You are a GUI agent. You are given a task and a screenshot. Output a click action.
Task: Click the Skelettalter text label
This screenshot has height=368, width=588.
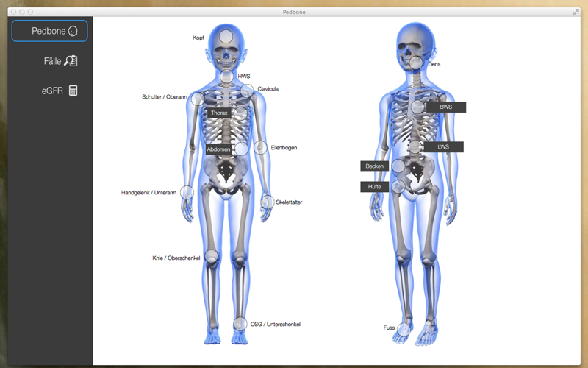click(289, 202)
